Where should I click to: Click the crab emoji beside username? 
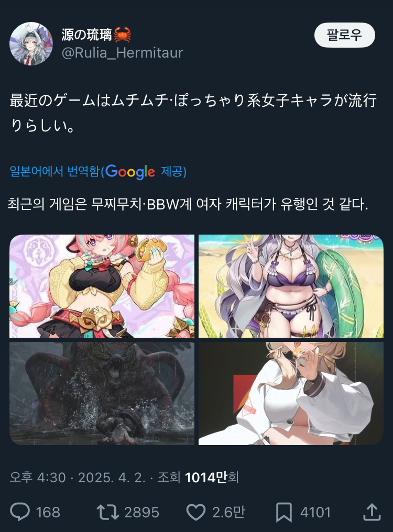click(x=122, y=35)
